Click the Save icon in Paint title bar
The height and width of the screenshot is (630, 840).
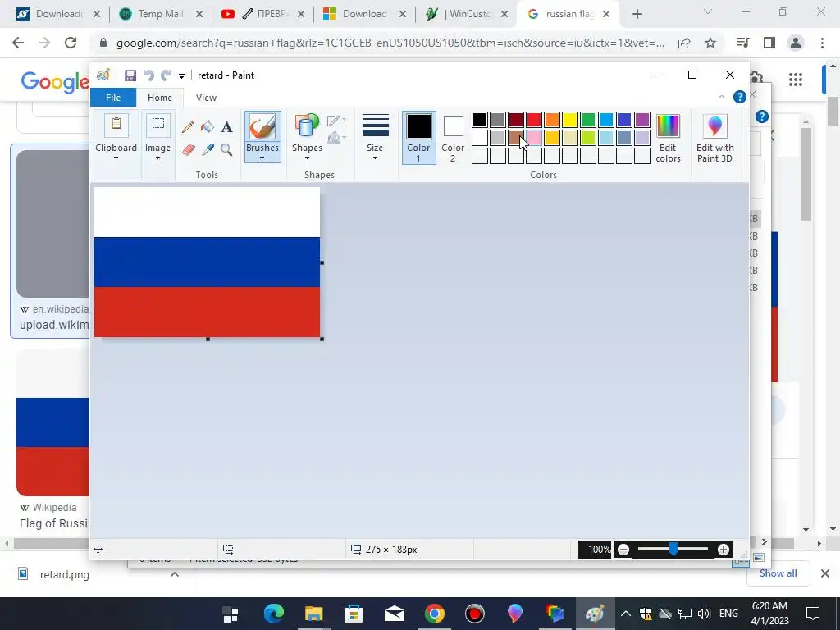[x=130, y=75]
